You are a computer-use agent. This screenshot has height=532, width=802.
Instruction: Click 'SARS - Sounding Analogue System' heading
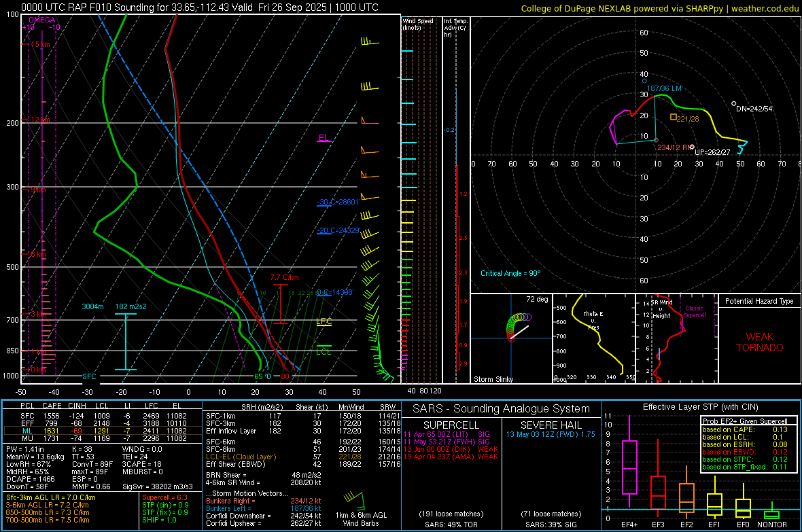501,409
